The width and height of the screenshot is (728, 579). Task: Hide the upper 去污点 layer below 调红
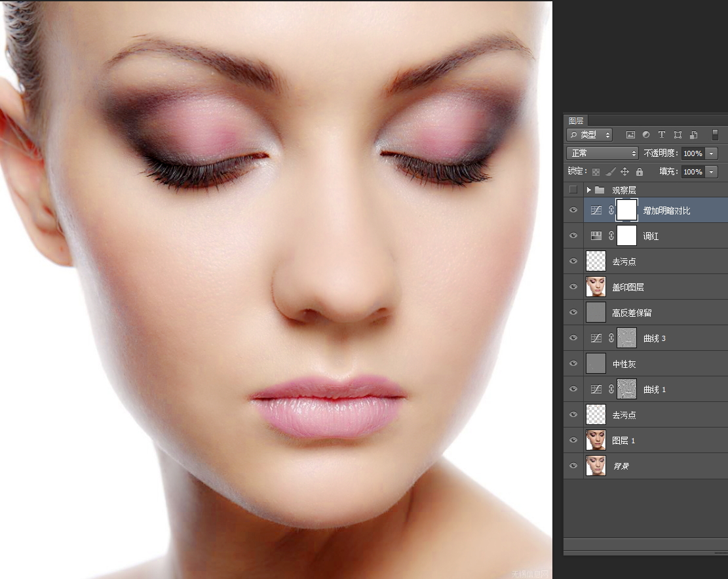pyautogui.click(x=573, y=261)
